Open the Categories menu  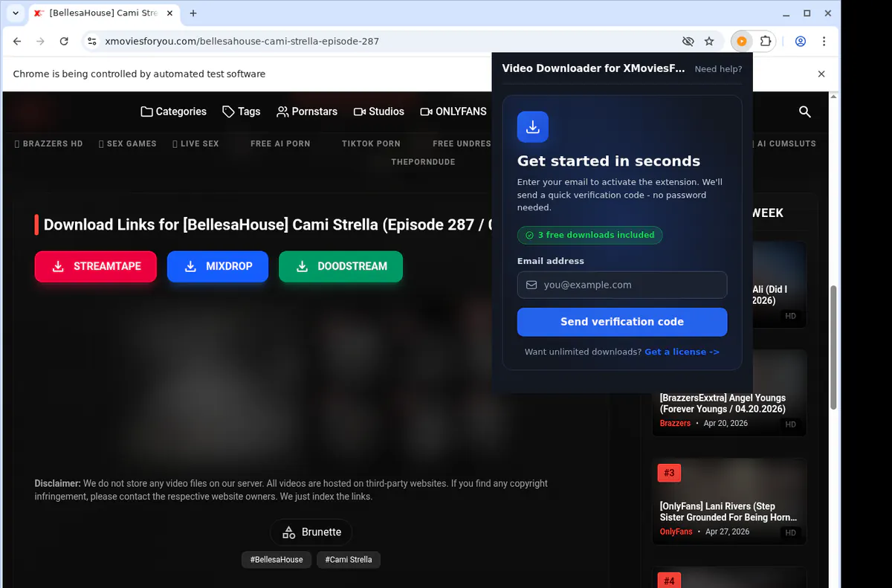point(173,112)
